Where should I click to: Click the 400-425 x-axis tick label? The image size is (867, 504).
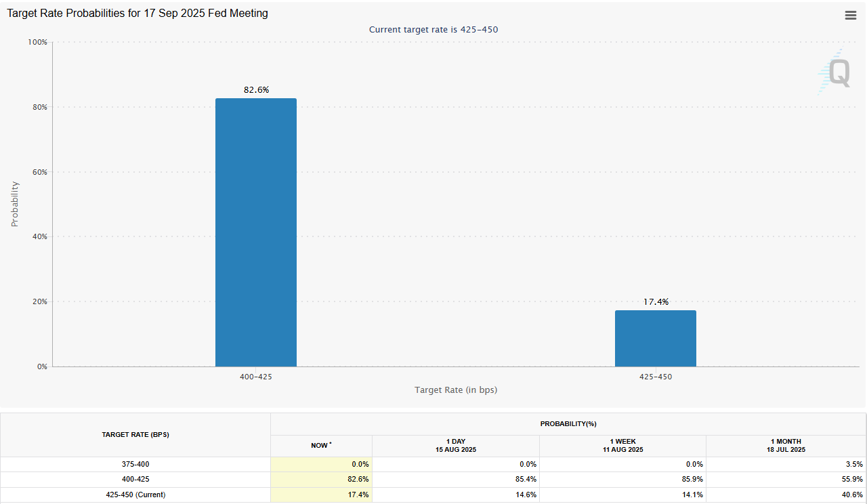tap(256, 377)
